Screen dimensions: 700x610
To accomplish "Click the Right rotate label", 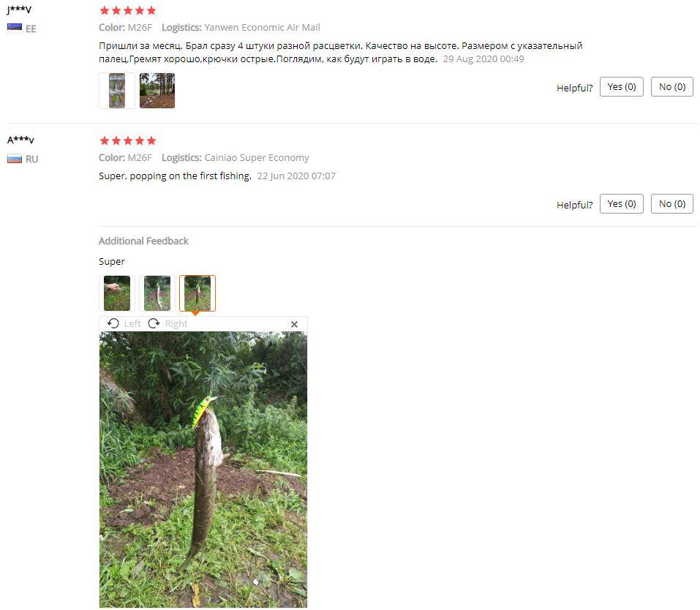I will [176, 324].
